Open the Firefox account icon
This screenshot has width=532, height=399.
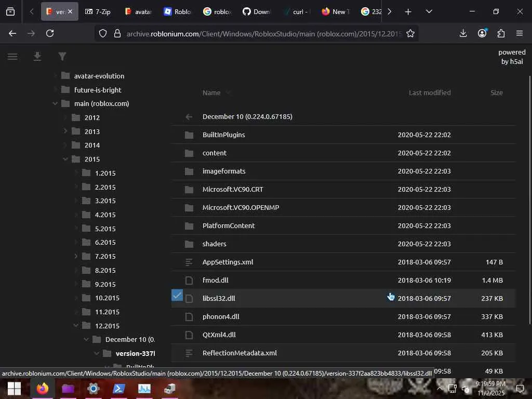coord(482,33)
